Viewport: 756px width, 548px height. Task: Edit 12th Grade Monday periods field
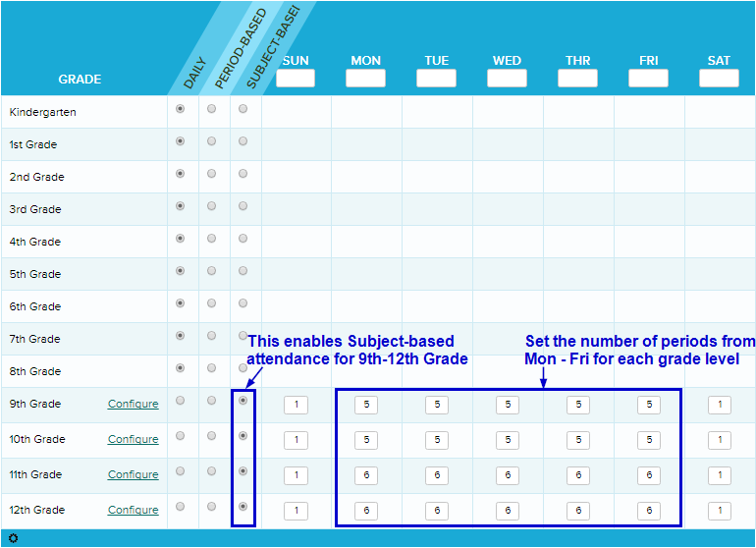click(366, 511)
